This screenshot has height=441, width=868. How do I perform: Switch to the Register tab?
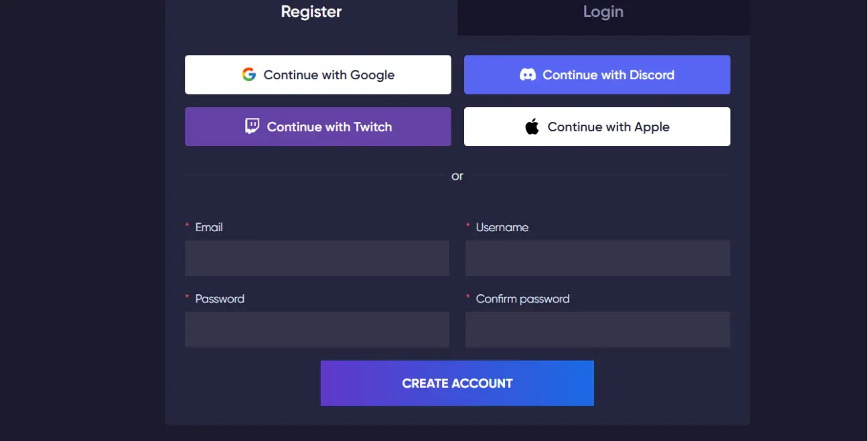tap(311, 12)
